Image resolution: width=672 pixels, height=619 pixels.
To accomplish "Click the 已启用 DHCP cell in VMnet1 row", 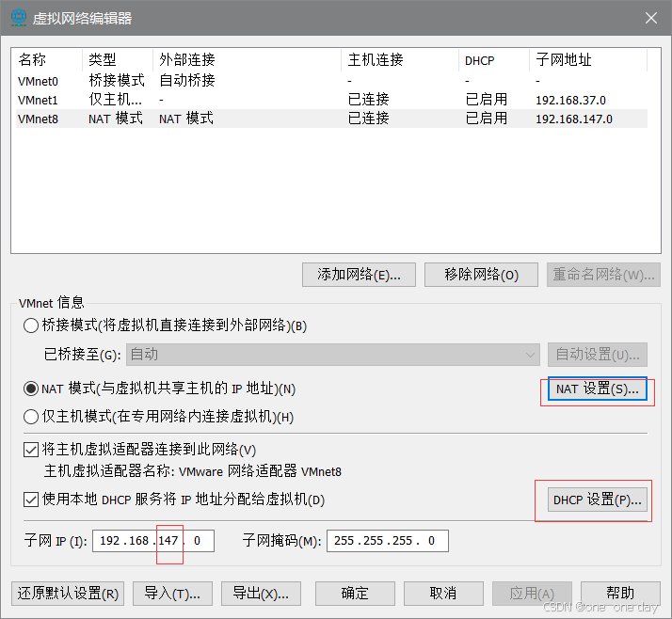I will point(487,100).
